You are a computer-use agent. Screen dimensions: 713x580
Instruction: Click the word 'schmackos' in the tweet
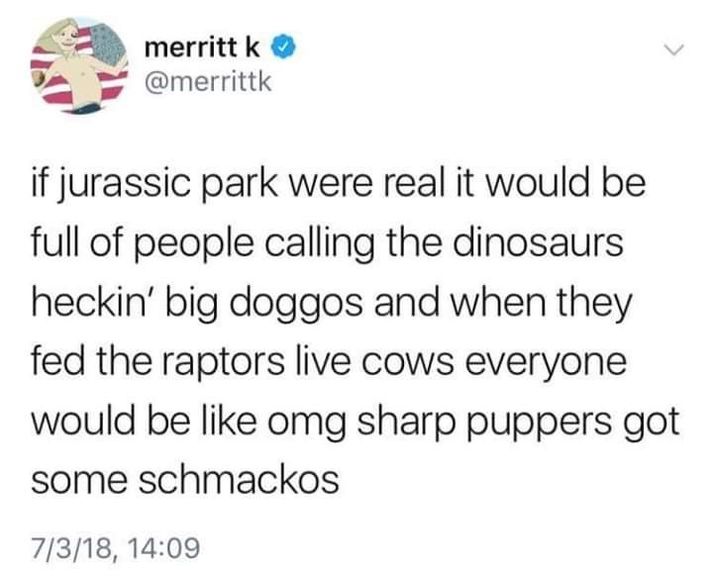tap(238, 480)
